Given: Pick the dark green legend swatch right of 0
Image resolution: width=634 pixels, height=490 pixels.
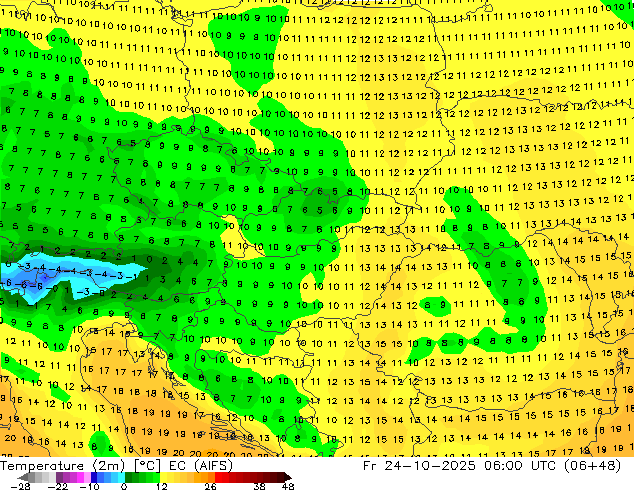Looking at the screenshot, I should click(129, 477).
